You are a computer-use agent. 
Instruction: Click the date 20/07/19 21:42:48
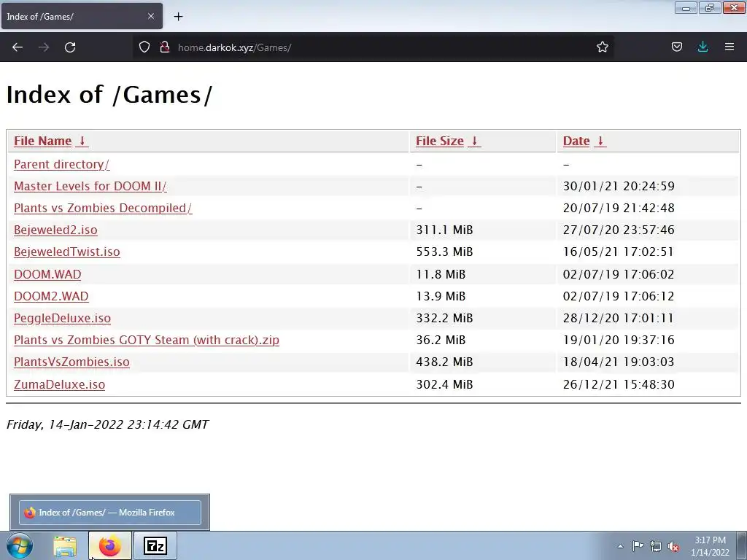(619, 208)
